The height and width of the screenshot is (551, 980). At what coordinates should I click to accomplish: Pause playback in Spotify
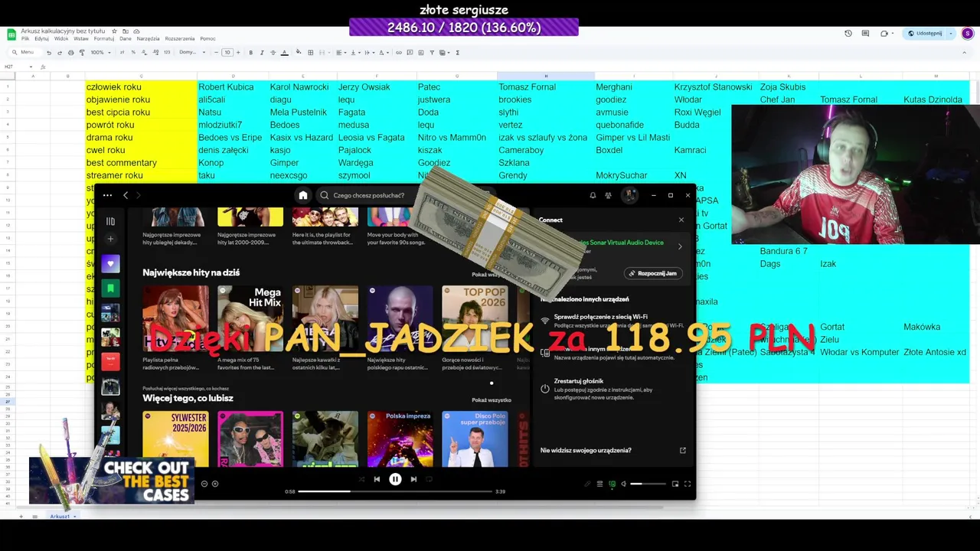pyautogui.click(x=395, y=479)
